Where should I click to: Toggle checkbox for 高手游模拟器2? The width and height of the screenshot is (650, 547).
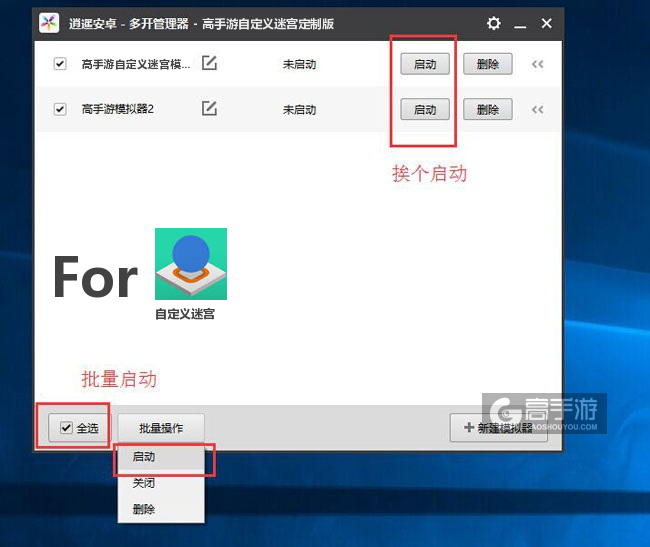(60, 109)
